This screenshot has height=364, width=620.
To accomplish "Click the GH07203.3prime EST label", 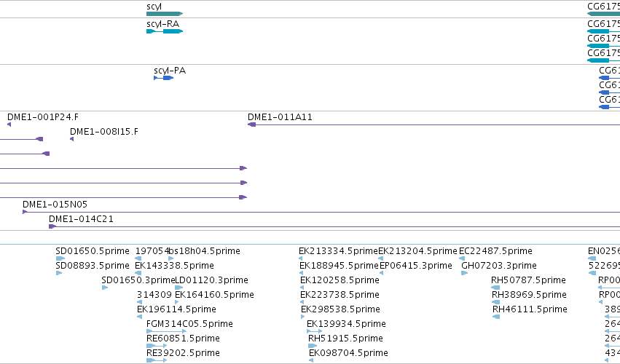I will (x=499, y=266).
